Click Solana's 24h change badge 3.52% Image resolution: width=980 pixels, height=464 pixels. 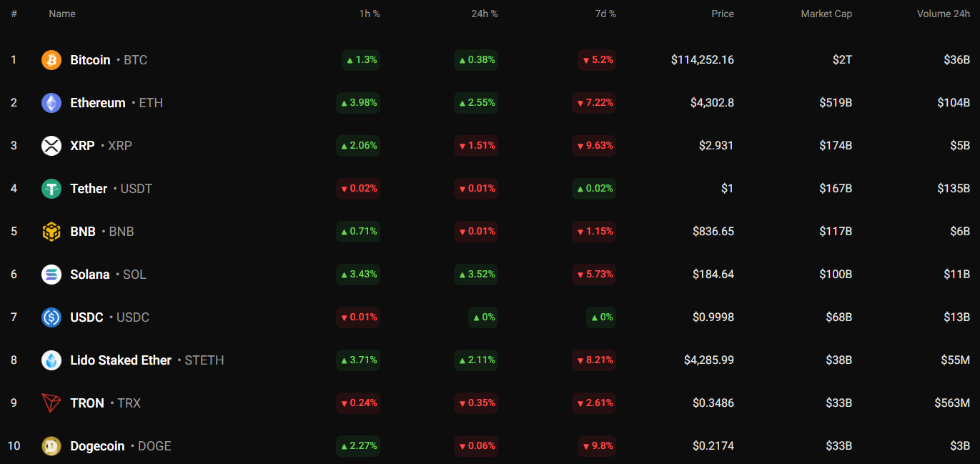click(476, 275)
